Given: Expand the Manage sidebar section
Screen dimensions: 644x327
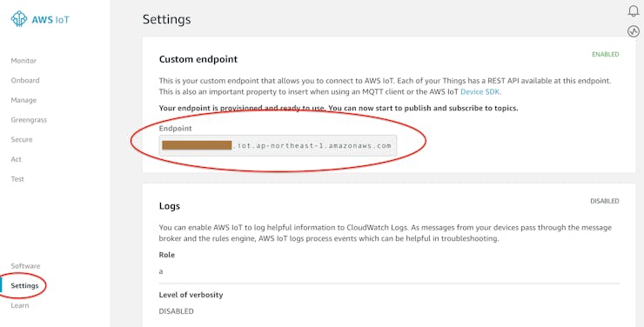Looking at the screenshot, I should [23, 100].
